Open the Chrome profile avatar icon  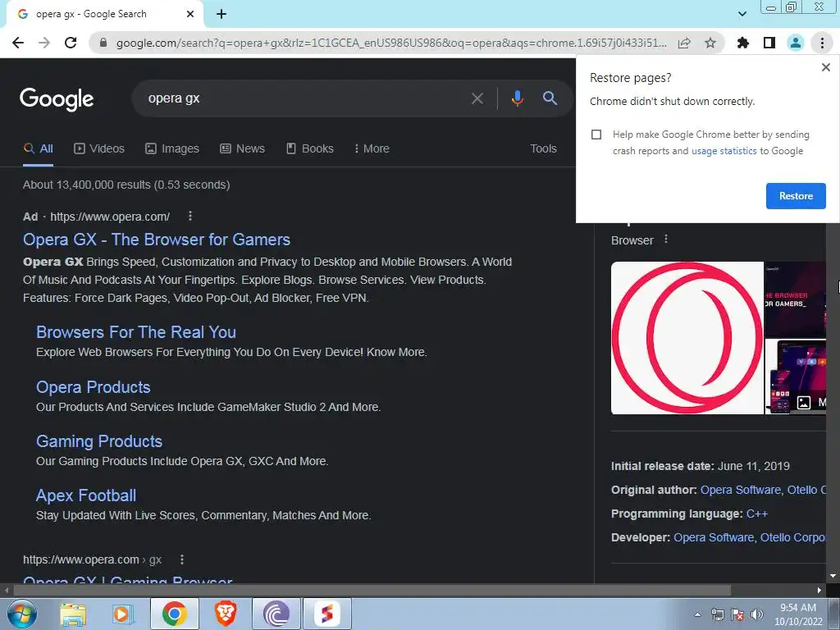tap(796, 43)
